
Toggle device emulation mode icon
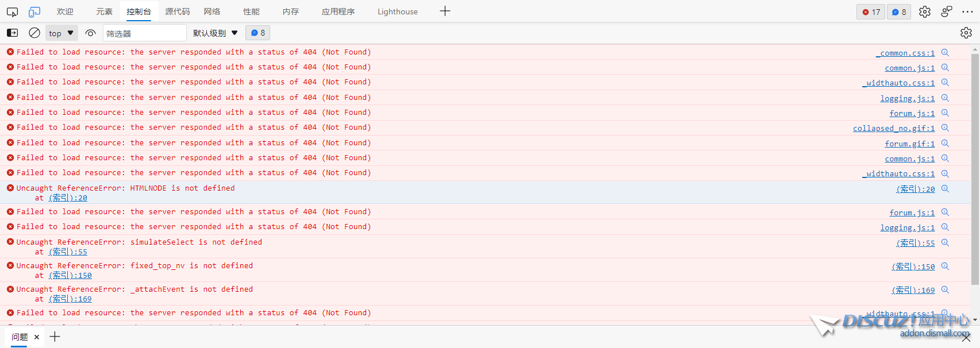(x=34, y=11)
